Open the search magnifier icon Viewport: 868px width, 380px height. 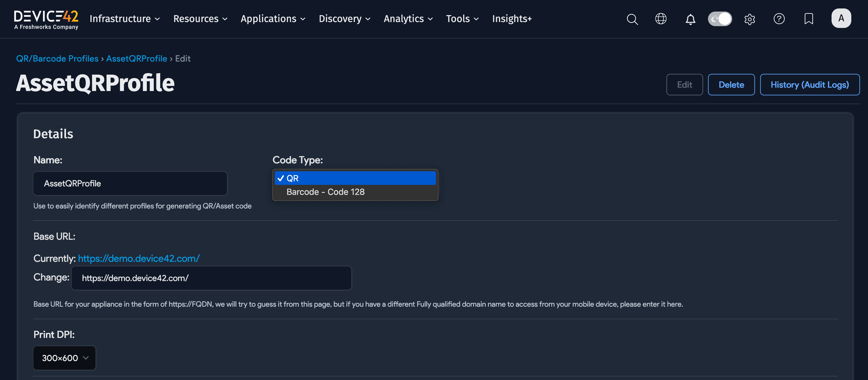(x=632, y=19)
